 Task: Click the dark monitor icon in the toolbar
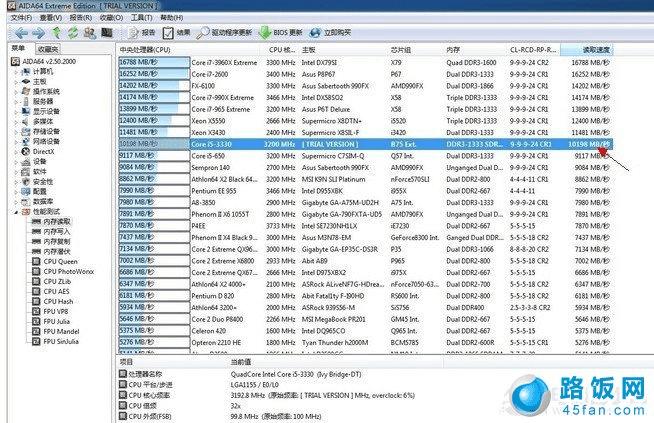pyautogui.click(x=107, y=33)
